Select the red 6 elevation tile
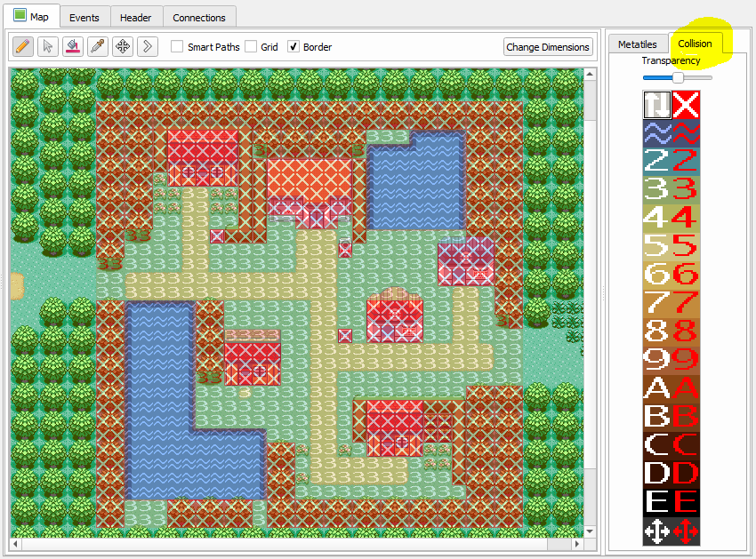This screenshot has height=559, width=756. 686,275
